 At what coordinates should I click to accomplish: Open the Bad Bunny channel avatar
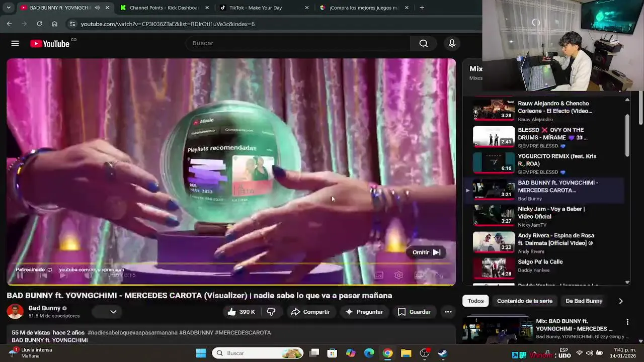[15, 312]
